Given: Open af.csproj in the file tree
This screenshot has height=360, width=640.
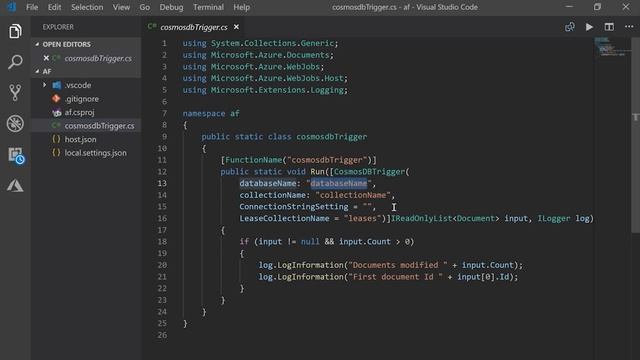Looking at the screenshot, I should tap(79, 112).
